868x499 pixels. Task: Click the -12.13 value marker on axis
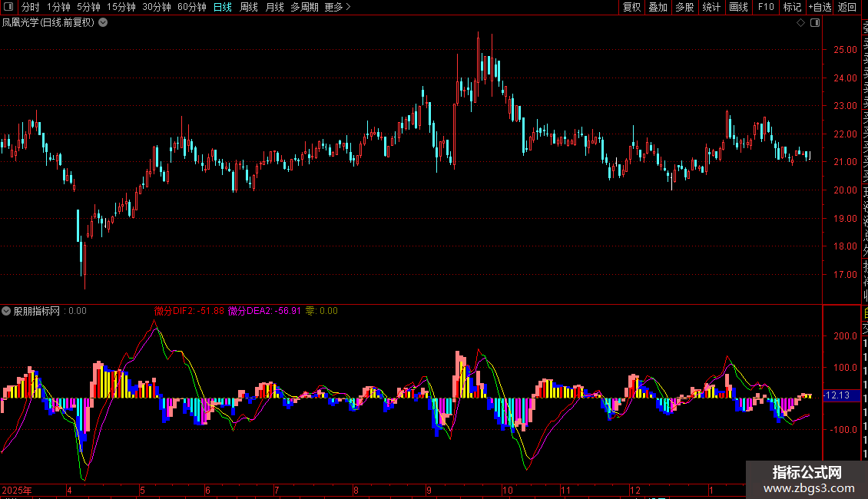click(x=837, y=395)
